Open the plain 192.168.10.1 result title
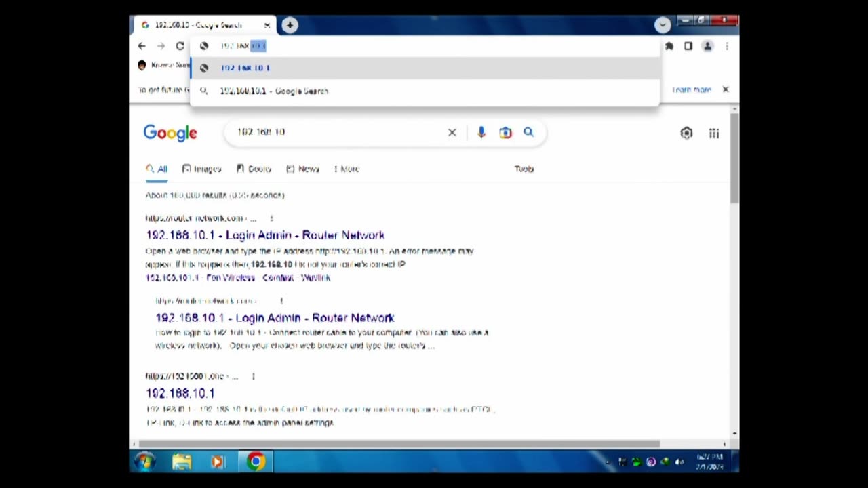 point(180,393)
